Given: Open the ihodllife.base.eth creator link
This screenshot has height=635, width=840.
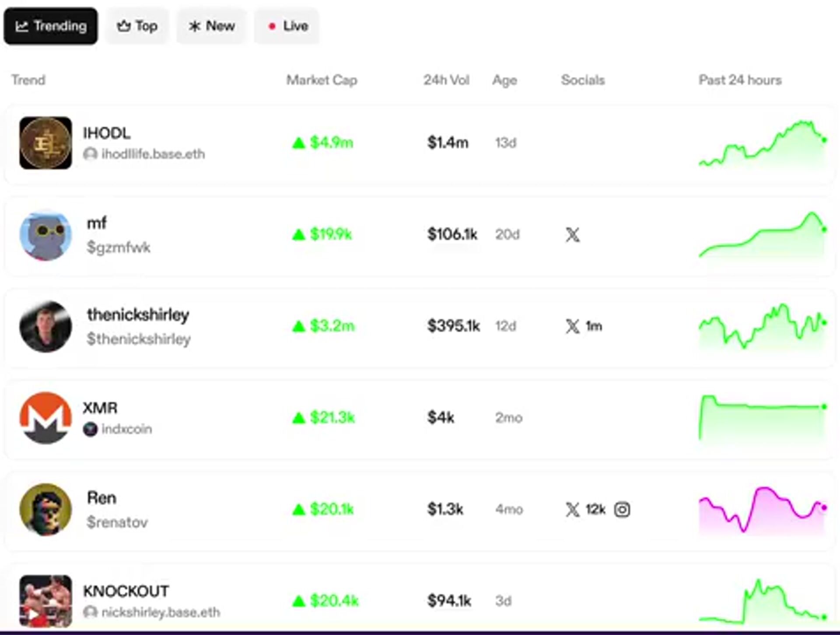Looking at the screenshot, I should [153, 154].
